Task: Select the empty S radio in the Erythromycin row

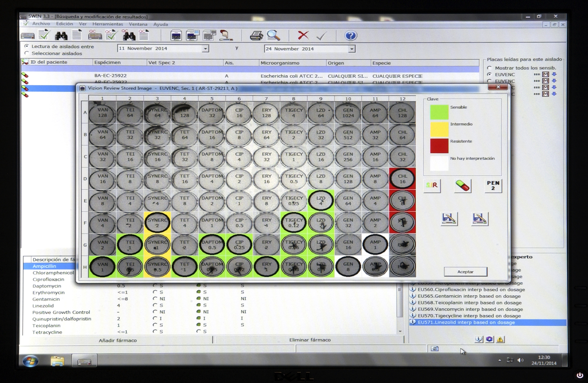Action: click(155, 292)
